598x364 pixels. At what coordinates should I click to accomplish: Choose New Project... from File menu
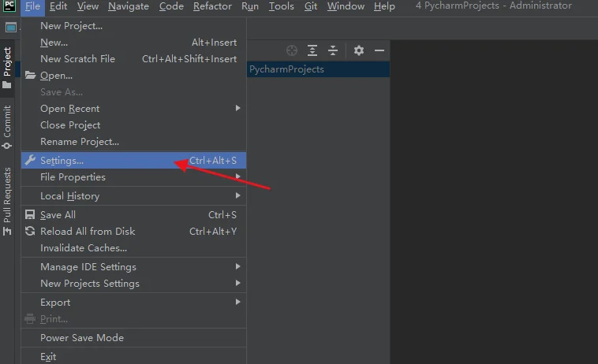(x=133, y=26)
